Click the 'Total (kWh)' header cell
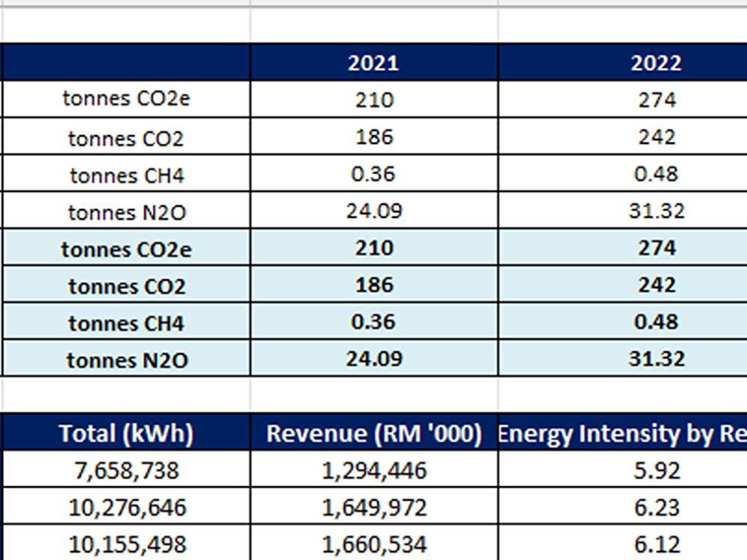 (126, 432)
